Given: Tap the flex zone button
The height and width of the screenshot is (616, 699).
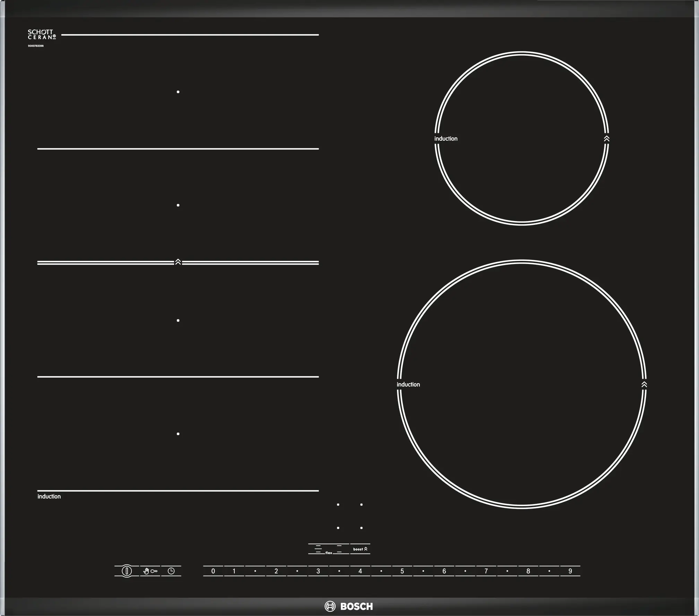Looking at the screenshot, I should (329, 549).
